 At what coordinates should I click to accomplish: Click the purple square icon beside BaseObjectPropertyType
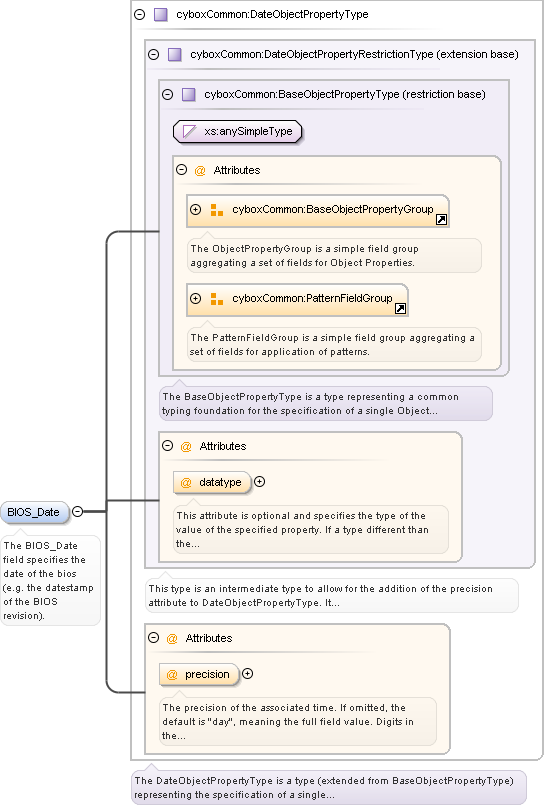click(x=189, y=94)
